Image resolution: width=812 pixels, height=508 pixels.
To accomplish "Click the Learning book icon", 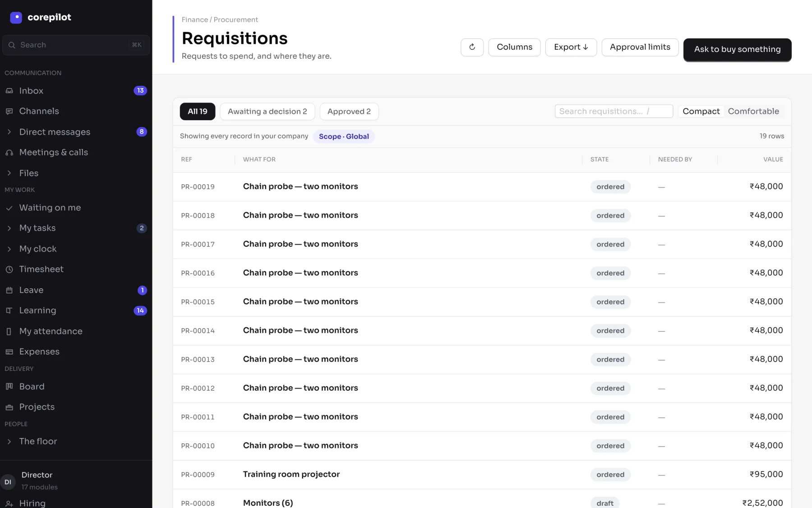I will pos(9,311).
